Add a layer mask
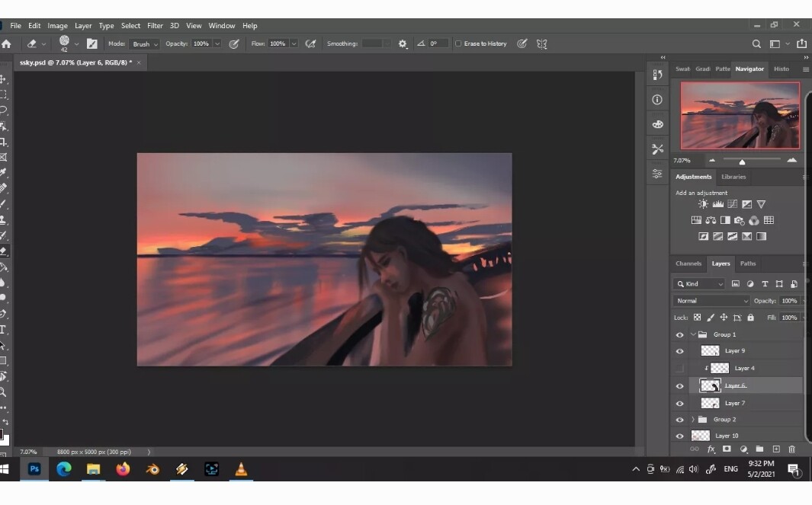 pos(727,449)
